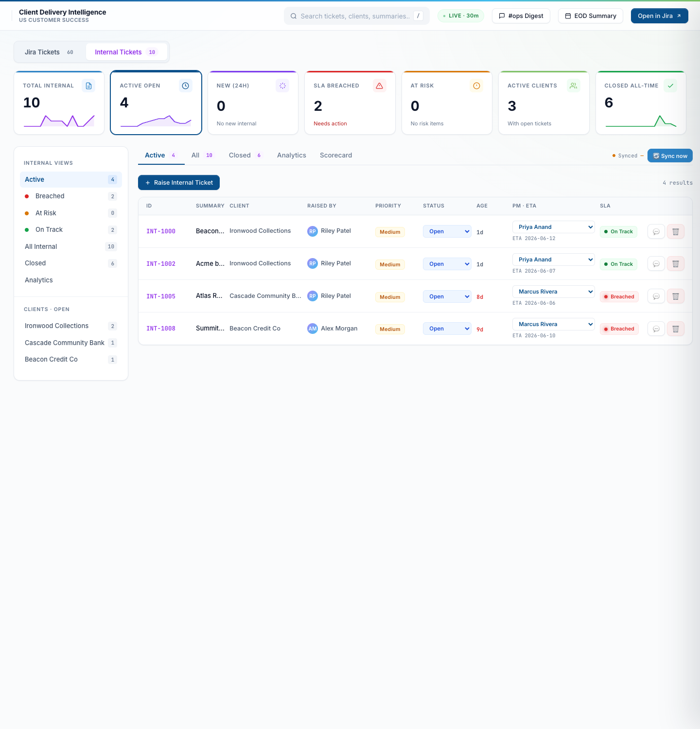Switch to the Scorecard tab
700x729 pixels.
point(336,156)
